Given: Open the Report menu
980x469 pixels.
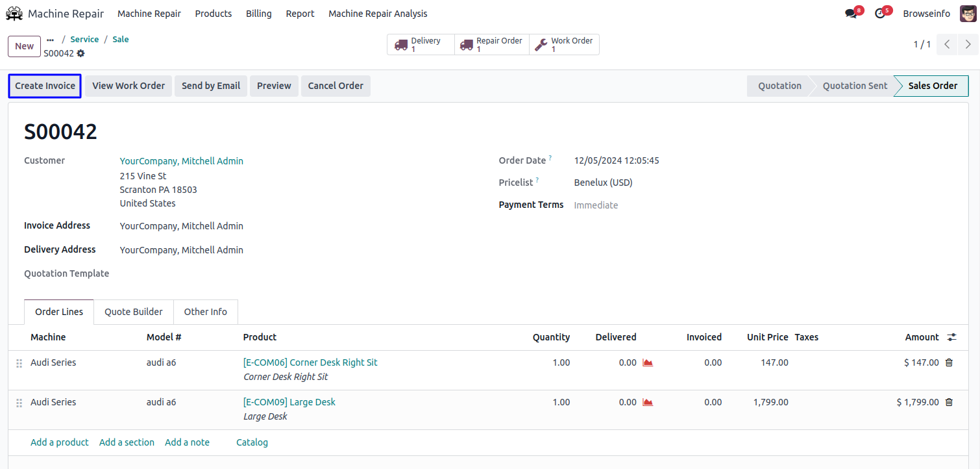Looking at the screenshot, I should [x=300, y=14].
